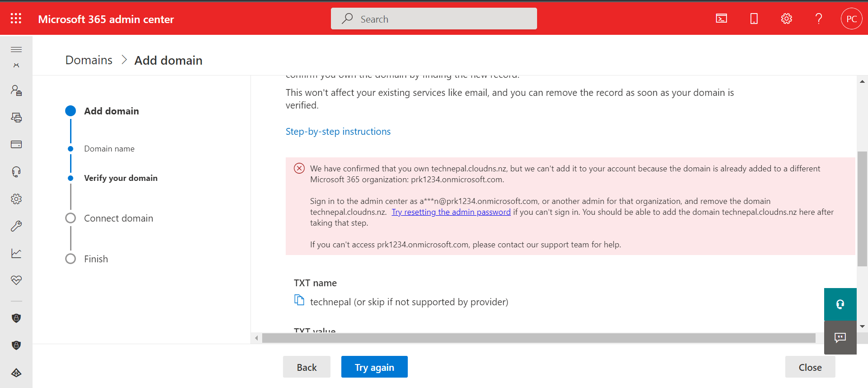This screenshot has height=388, width=868.
Task: Open Settings gear icon in left sidebar
Action: 16,199
